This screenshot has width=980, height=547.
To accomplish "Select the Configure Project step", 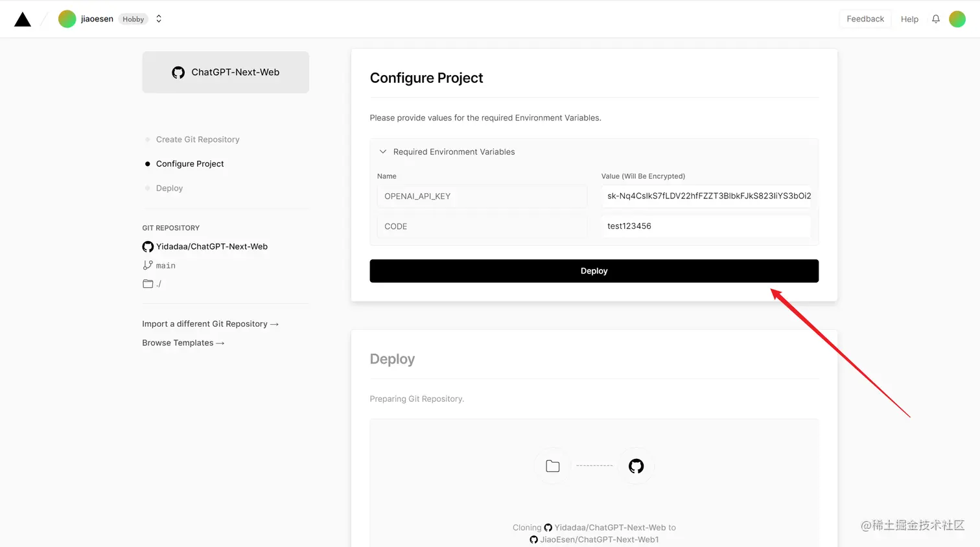I will point(190,164).
